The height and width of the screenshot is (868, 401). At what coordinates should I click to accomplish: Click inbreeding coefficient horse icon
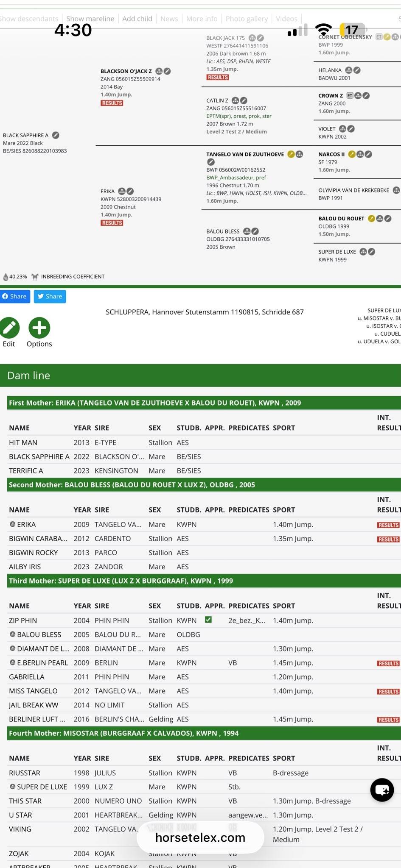pyautogui.click(x=35, y=277)
